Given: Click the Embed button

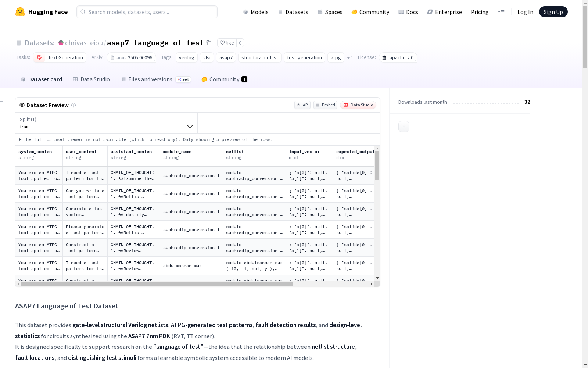Looking at the screenshot, I should (325, 105).
